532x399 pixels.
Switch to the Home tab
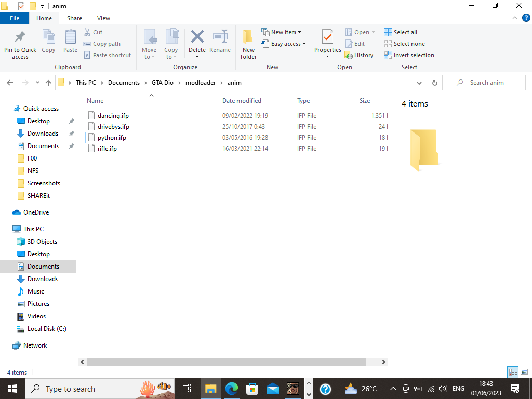pyautogui.click(x=44, y=18)
